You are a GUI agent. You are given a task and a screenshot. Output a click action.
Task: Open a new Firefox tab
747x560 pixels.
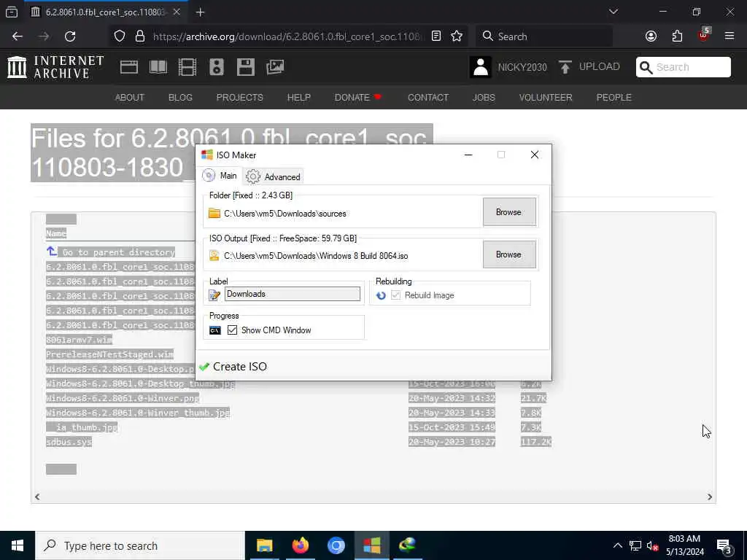pyautogui.click(x=200, y=12)
